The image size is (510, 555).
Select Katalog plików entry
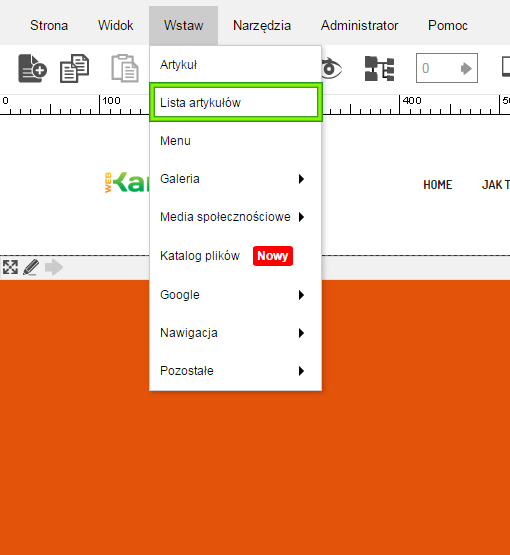click(235, 256)
